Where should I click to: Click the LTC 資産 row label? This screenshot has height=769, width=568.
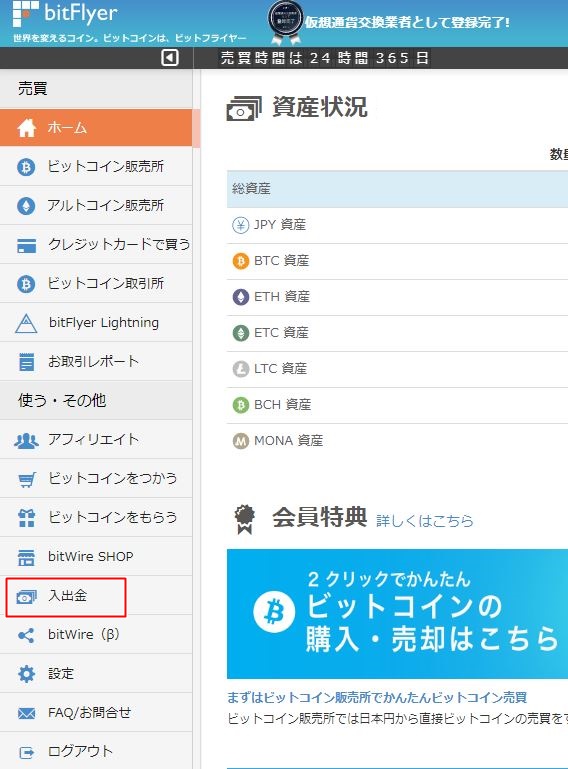pyautogui.click(x=280, y=369)
